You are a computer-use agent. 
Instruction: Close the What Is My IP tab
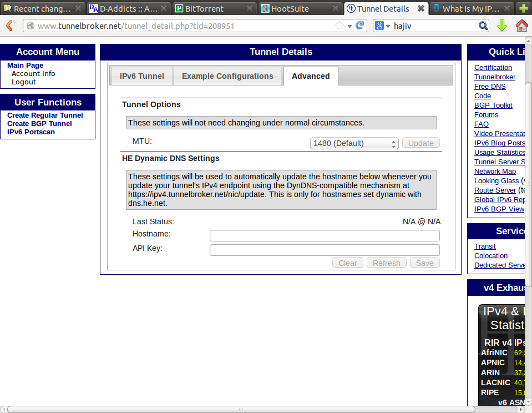pos(507,8)
